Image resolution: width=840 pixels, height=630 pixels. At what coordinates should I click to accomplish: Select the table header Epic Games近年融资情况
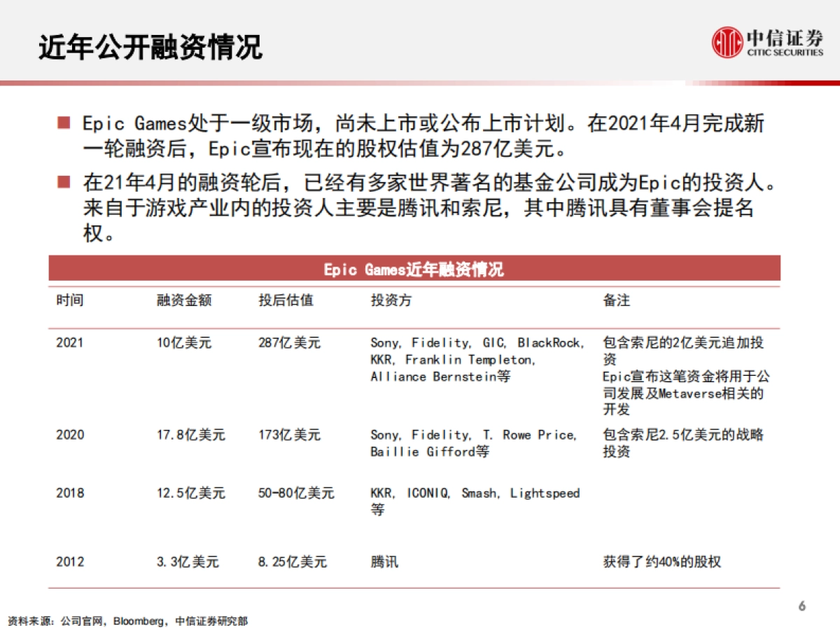coord(414,268)
